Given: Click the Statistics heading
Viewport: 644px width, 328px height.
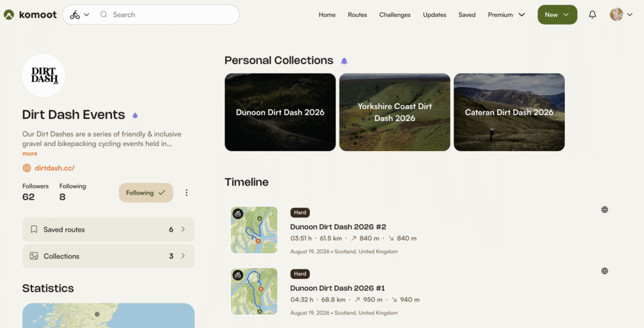Looking at the screenshot, I should [48, 288].
